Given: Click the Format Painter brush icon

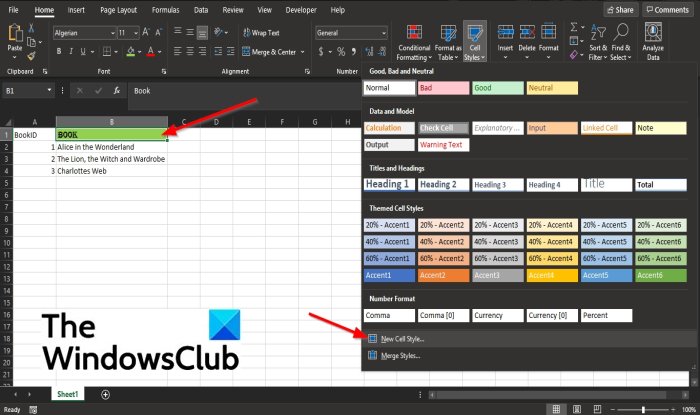Looking at the screenshot, I should point(31,56).
